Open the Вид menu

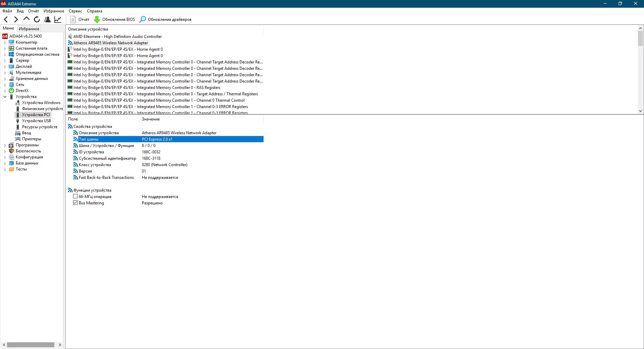pyautogui.click(x=20, y=11)
